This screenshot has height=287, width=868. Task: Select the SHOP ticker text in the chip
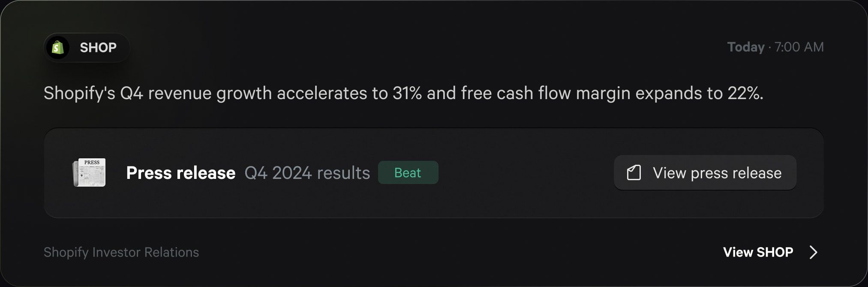tap(98, 48)
